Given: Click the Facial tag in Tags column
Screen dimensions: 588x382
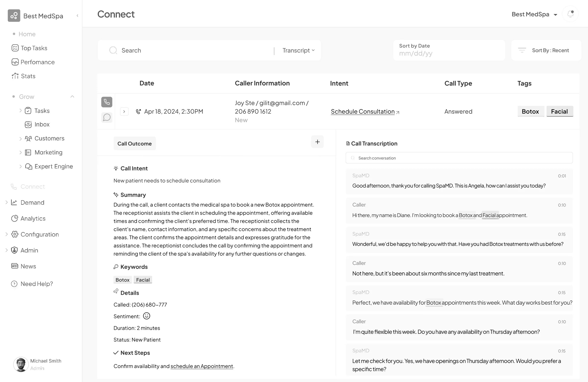Looking at the screenshot, I should click(x=560, y=111).
